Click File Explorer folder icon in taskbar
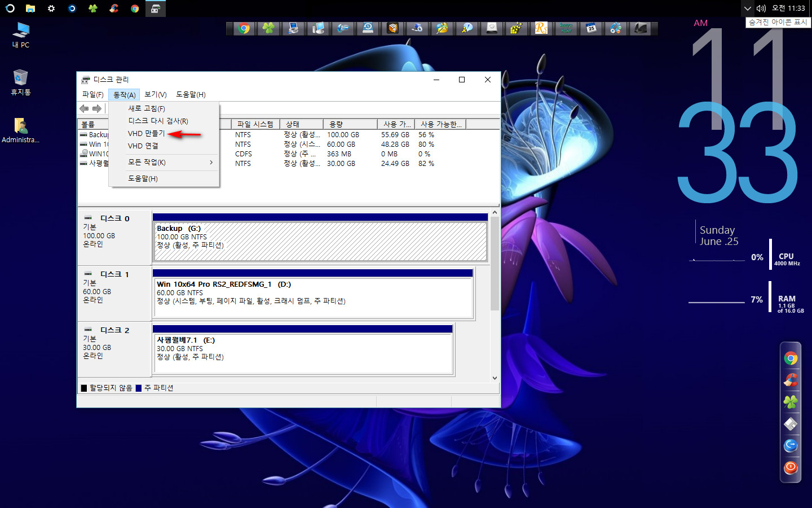 [x=30, y=8]
